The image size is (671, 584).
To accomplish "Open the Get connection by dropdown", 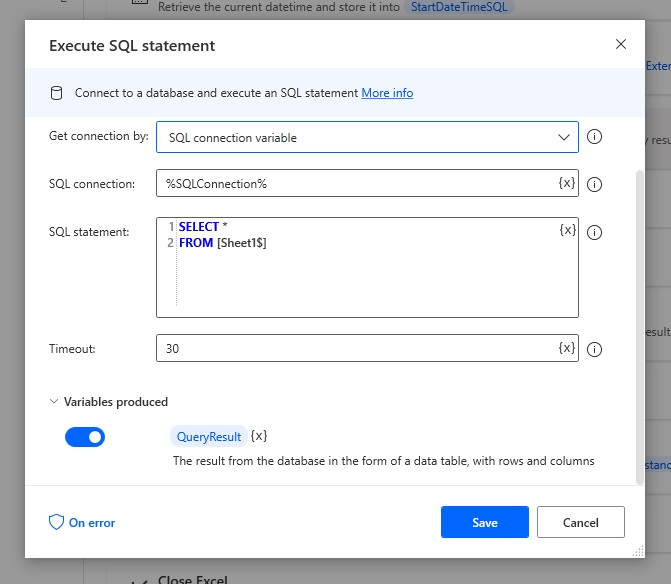I will (367, 137).
